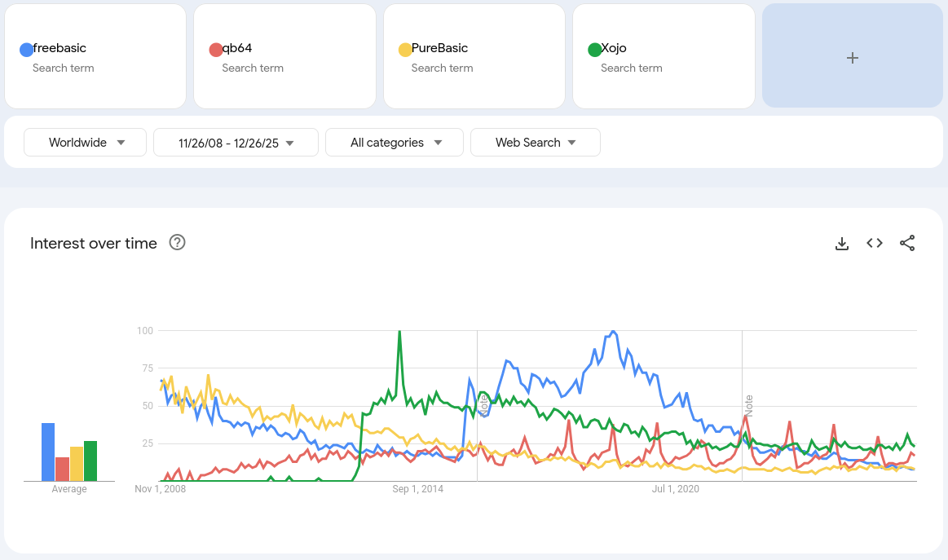The width and height of the screenshot is (948, 560).
Task: Add a new comparison term
Action: pyautogui.click(x=853, y=56)
